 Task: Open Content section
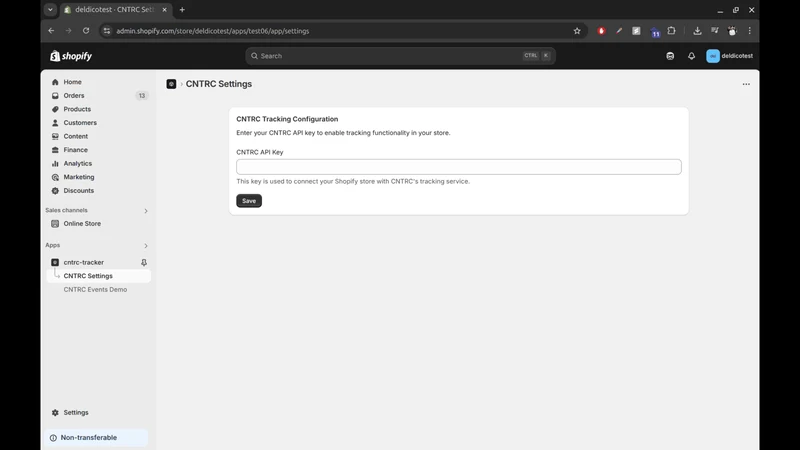point(76,136)
